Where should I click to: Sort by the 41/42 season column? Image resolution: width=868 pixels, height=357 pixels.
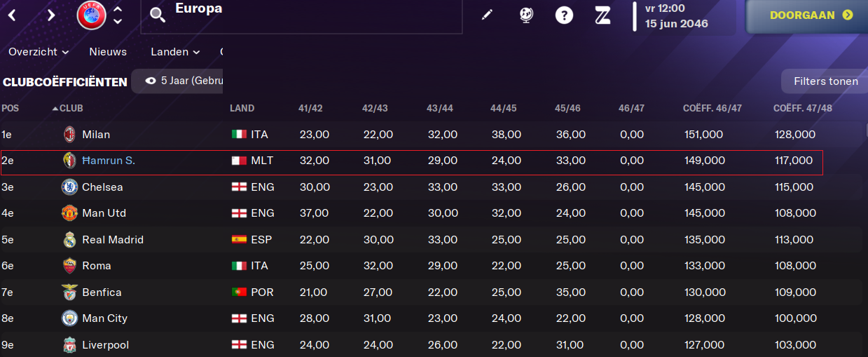point(310,108)
